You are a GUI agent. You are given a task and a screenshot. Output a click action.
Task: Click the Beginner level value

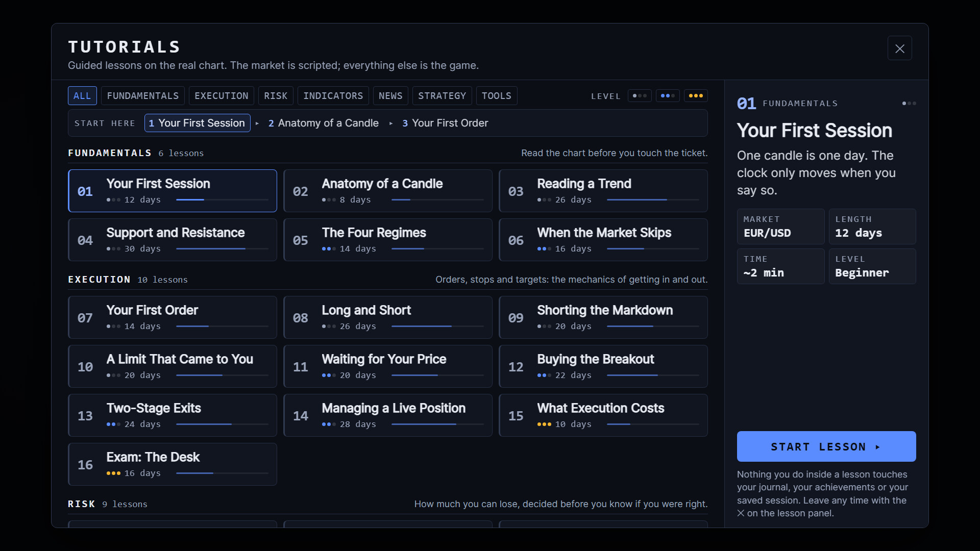tap(862, 273)
